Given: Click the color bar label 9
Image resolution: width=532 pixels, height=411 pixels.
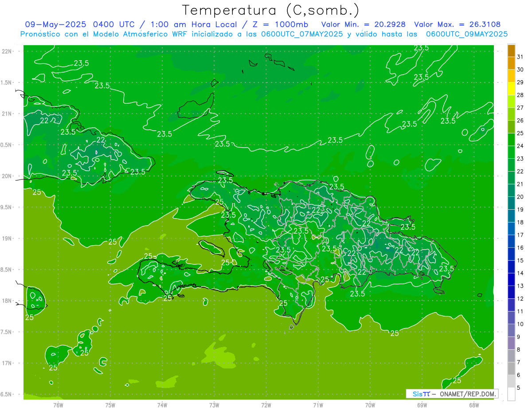Looking at the screenshot, I should click(x=519, y=337).
